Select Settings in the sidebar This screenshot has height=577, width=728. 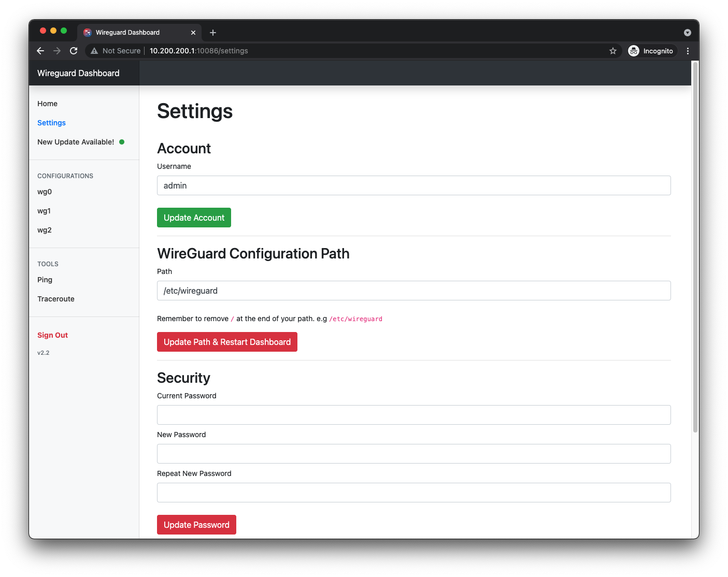[51, 123]
